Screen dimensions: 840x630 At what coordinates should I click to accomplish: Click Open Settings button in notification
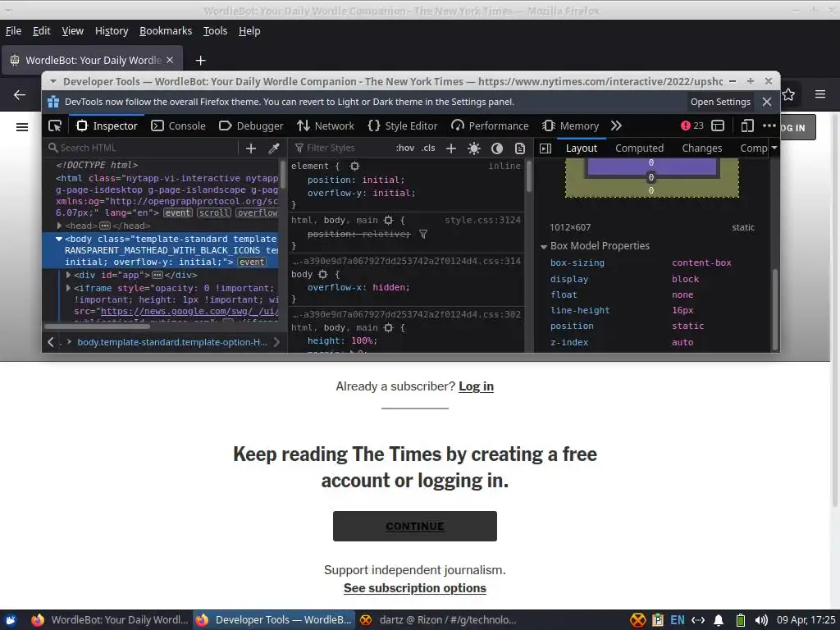[x=720, y=102]
